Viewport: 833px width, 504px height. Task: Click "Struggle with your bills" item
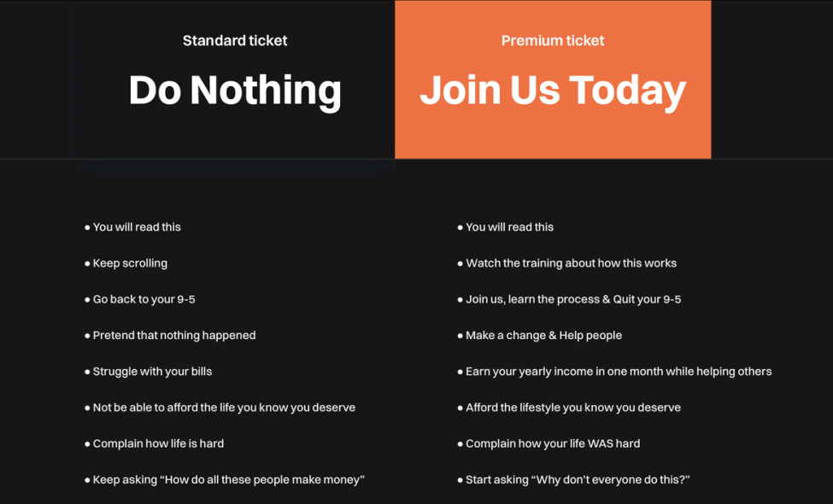(x=148, y=372)
